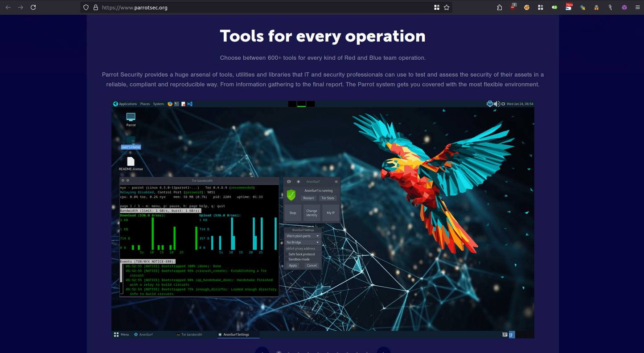Click the purple cube extension icon
Screen dimensions: 644x353
pos(624,8)
